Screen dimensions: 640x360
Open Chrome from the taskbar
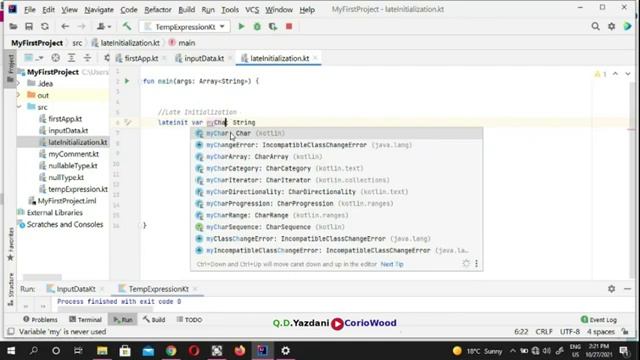[171, 351]
